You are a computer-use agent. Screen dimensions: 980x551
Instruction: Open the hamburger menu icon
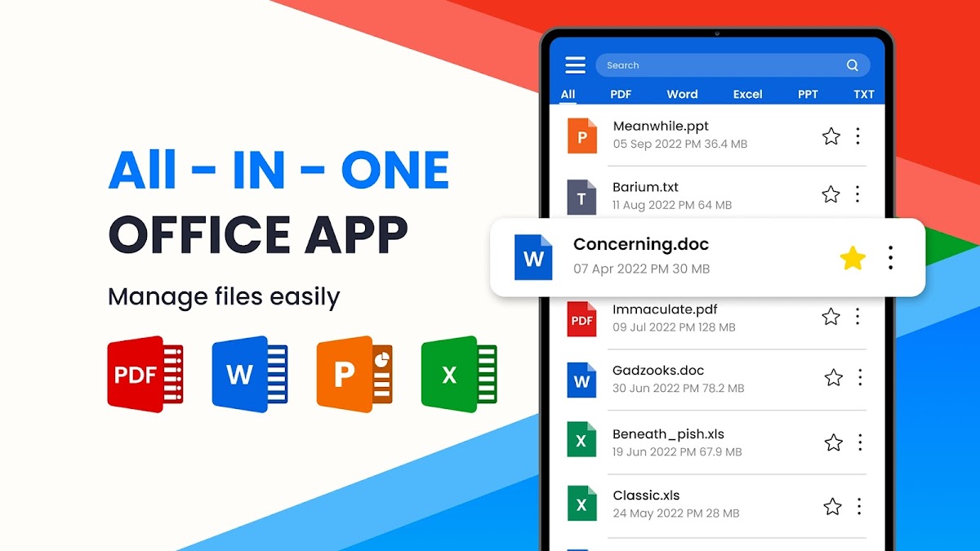(x=575, y=65)
